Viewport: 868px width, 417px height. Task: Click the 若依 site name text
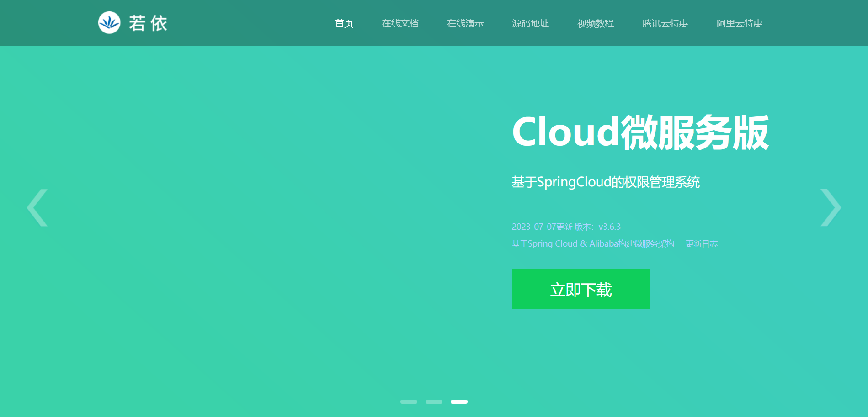(x=148, y=23)
